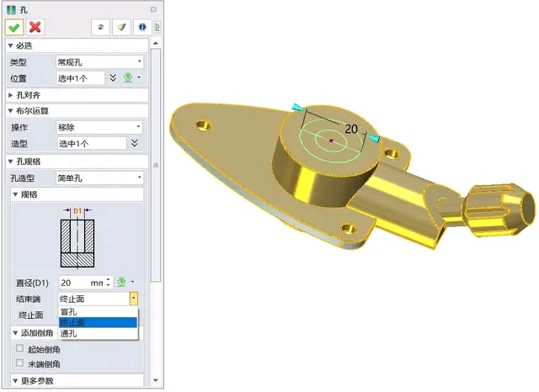Click the 孔 panel title icon
This screenshot has width=539, height=392.
11,9
